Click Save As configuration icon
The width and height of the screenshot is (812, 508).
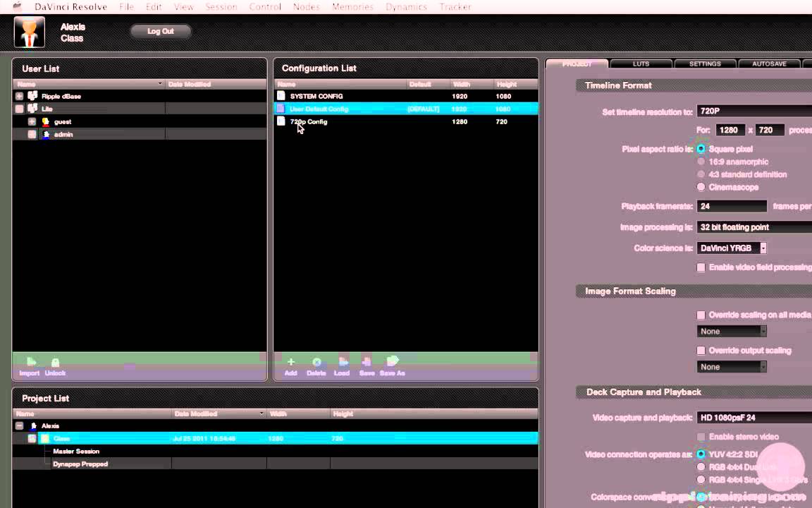point(392,361)
